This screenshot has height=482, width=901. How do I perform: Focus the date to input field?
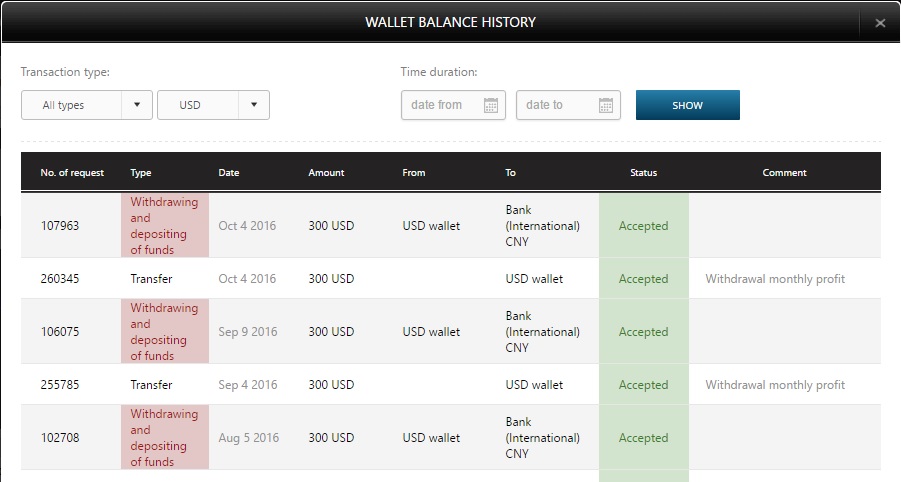555,105
